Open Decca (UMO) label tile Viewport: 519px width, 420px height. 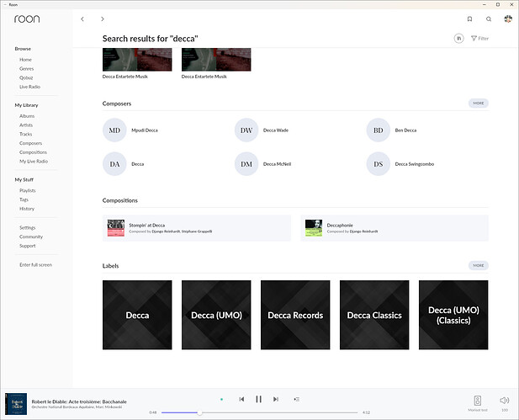coord(216,315)
